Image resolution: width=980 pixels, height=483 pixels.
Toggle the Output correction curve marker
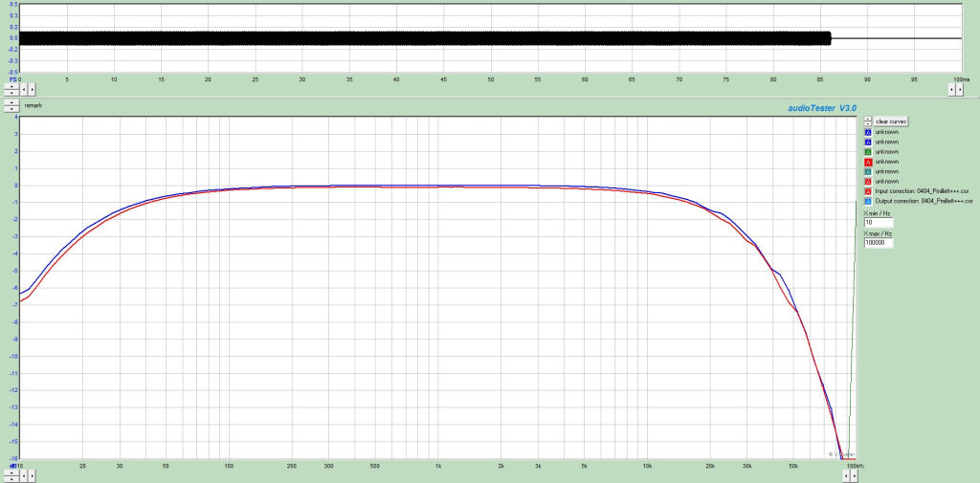click(x=869, y=201)
